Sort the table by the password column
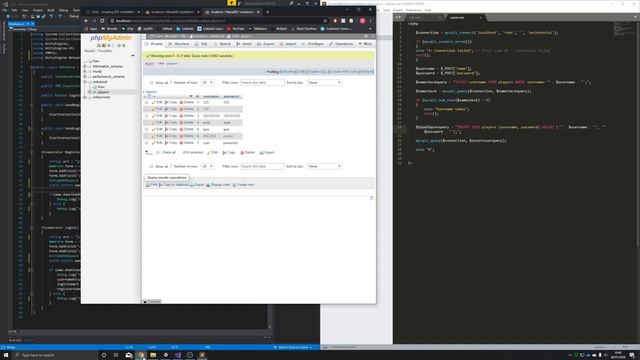 231,97
